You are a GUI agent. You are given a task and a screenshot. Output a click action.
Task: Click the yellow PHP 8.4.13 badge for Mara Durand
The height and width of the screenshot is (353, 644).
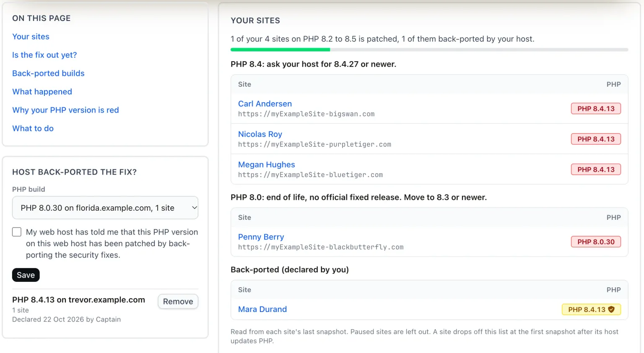point(591,309)
